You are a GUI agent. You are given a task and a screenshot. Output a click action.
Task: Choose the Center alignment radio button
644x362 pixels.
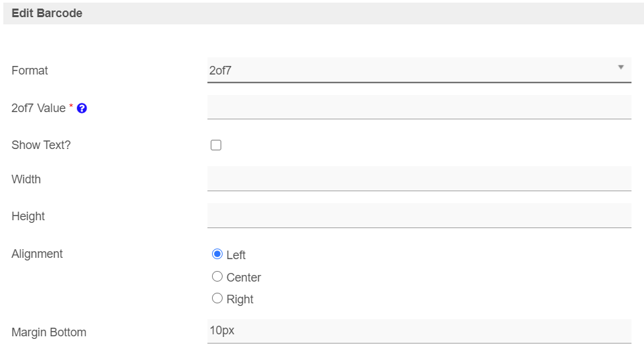[217, 277]
